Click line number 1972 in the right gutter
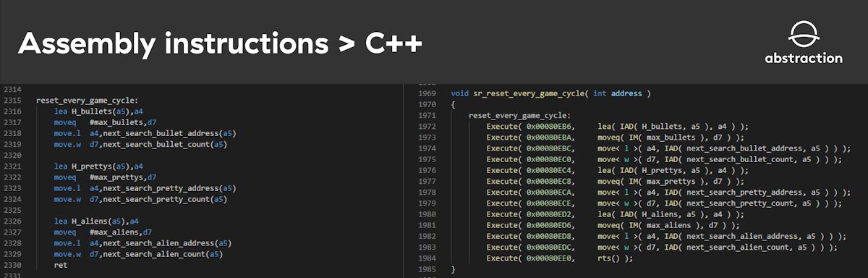868x278 pixels. pyautogui.click(x=427, y=127)
